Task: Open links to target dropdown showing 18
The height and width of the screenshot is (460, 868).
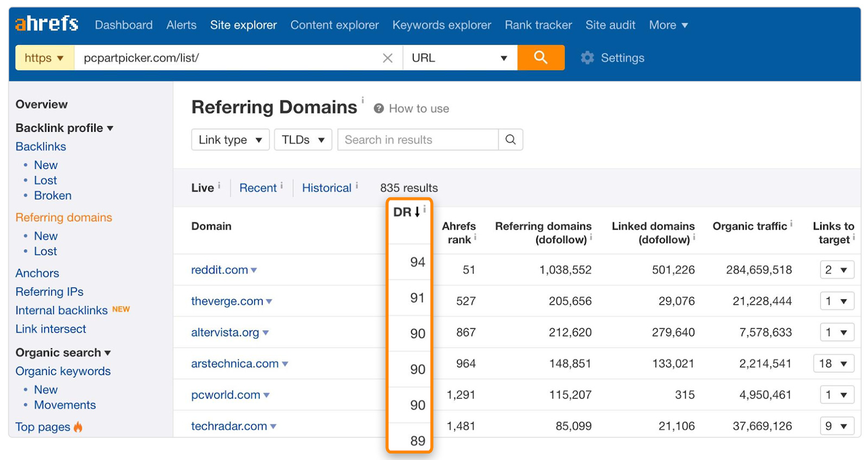Action: point(834,363)
